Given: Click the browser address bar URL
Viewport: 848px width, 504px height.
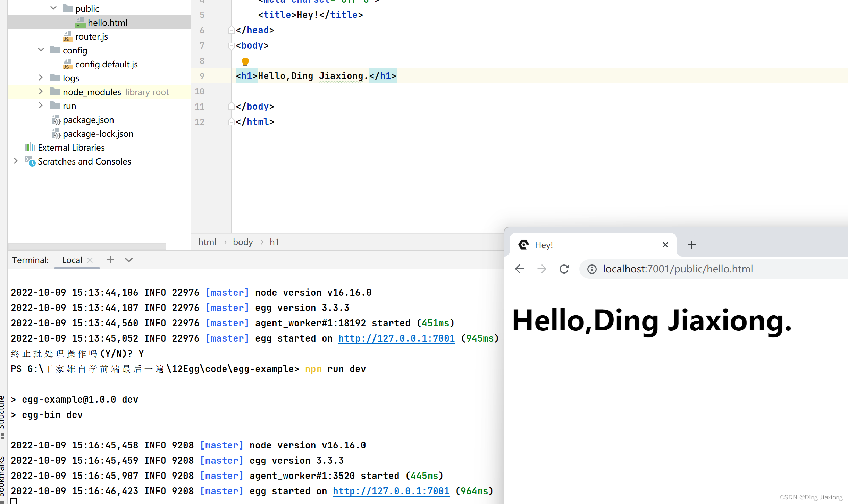Looking at the screenshot, I should [678, 269].
